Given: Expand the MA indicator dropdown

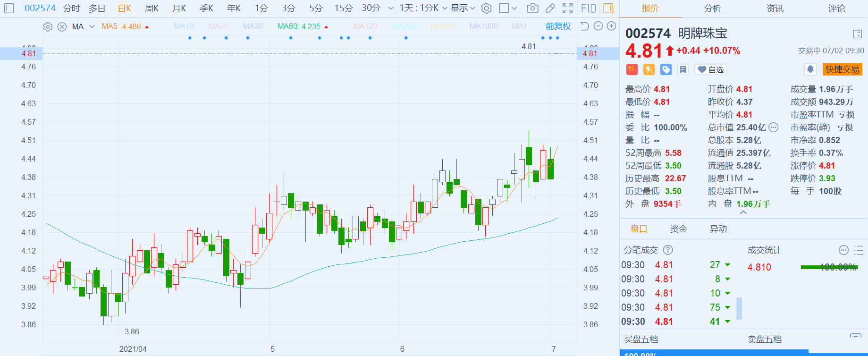Looking at the screenshot, I should [92, 27].
